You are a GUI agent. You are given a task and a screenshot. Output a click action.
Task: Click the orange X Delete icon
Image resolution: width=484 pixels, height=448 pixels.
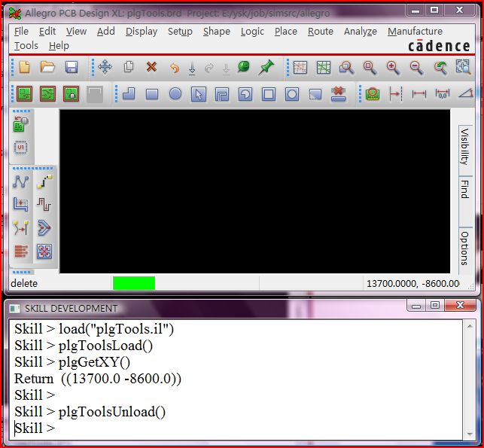point(151,67)
